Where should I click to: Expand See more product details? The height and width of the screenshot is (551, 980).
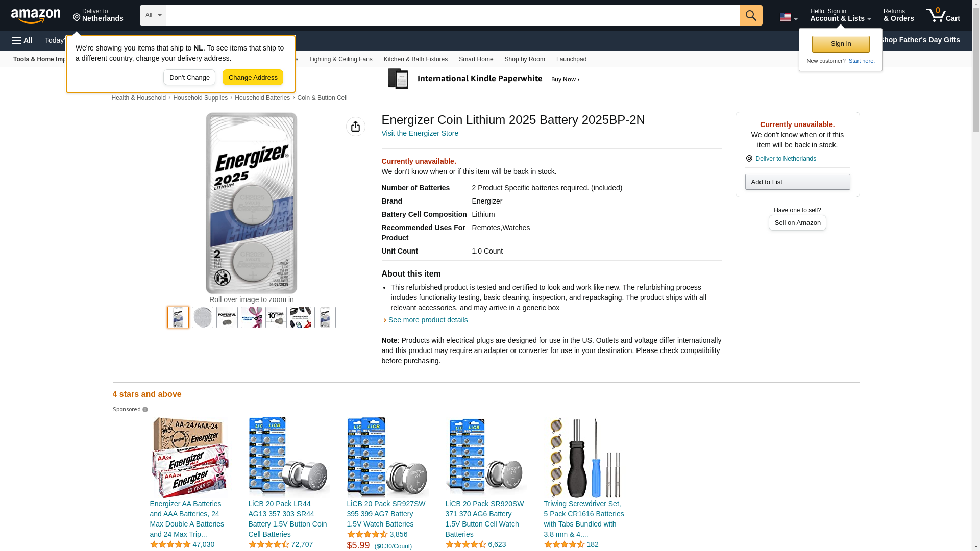coord(427,320)
